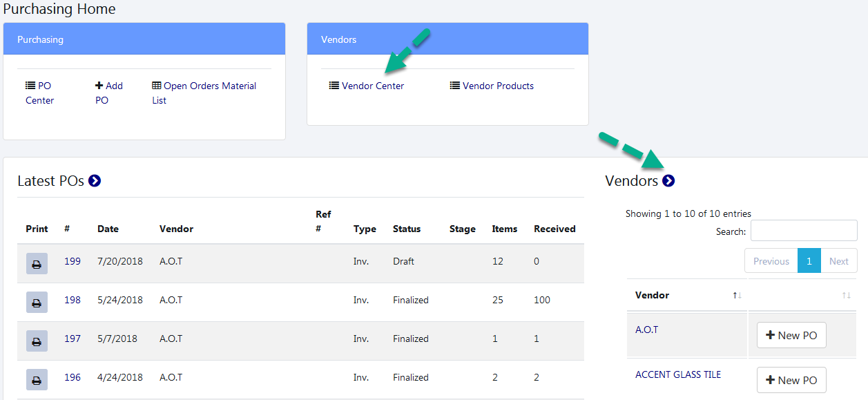Click the print icon for PO 198
868x400 pixels.
point(37,303)
